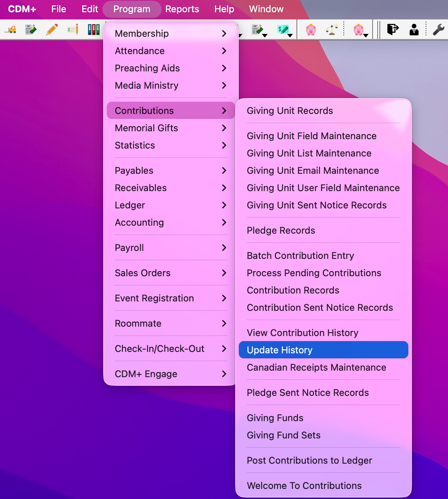Screen dimensions: 448x499
Task: Open the Reports menu
Action: pyautogui.click(x=182, y=9)
